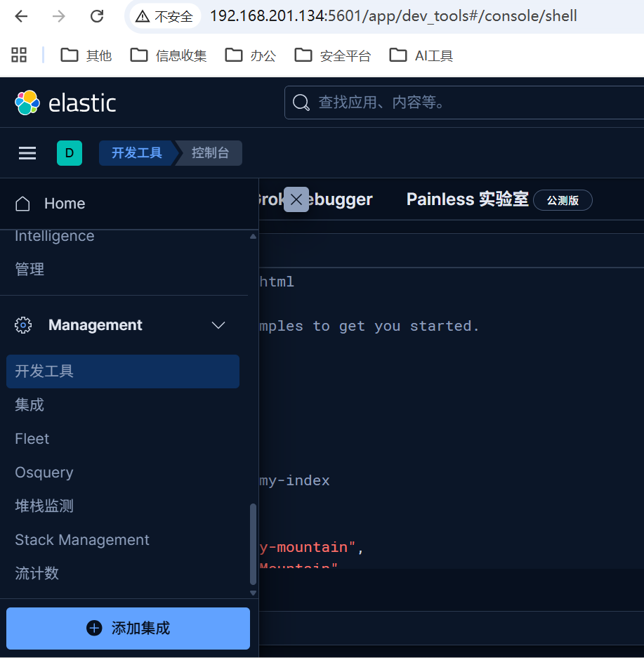Go back using the browser back arrow
Image resolution: width=644 pixels, height=658 pixels.
point(21,16)
